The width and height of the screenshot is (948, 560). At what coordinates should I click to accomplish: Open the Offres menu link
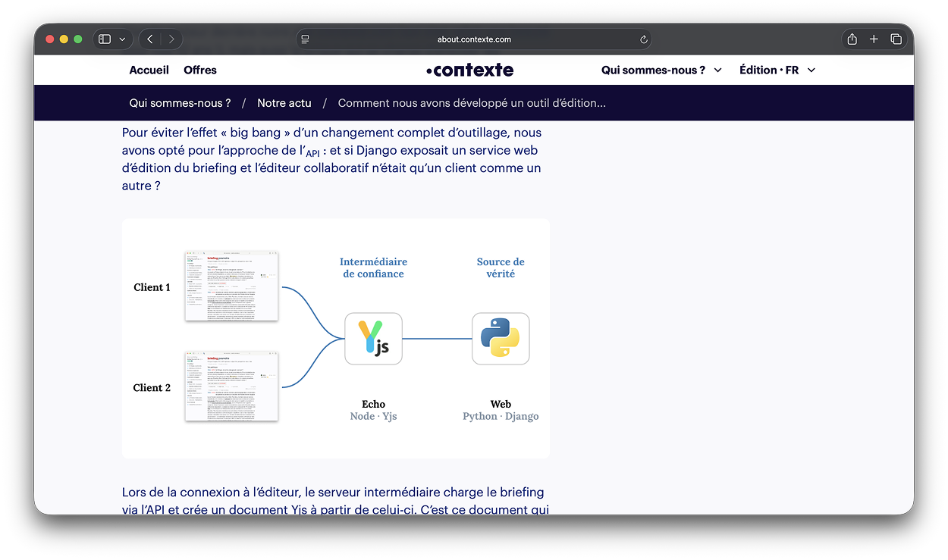click(x=200, y=70)
